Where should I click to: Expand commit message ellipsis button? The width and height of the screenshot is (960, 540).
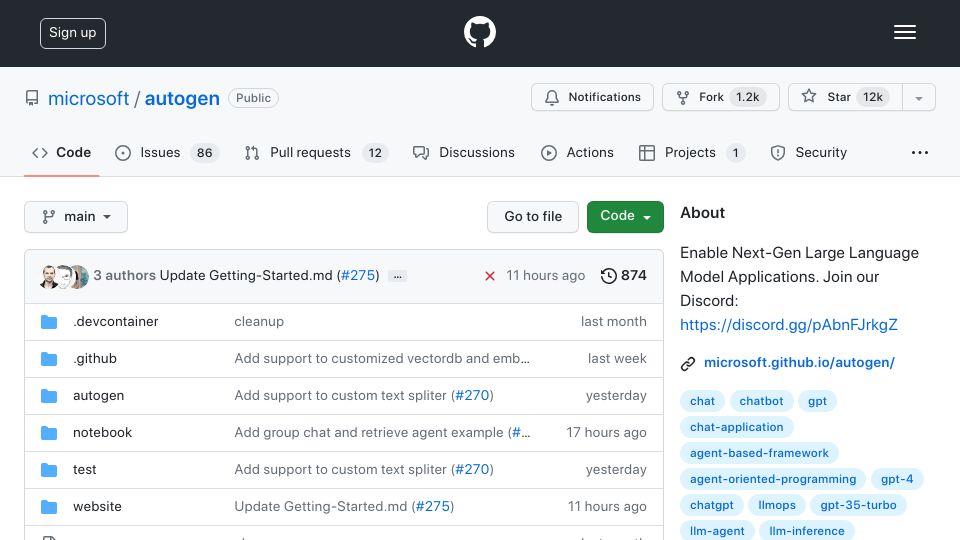(x=397, y=276)
